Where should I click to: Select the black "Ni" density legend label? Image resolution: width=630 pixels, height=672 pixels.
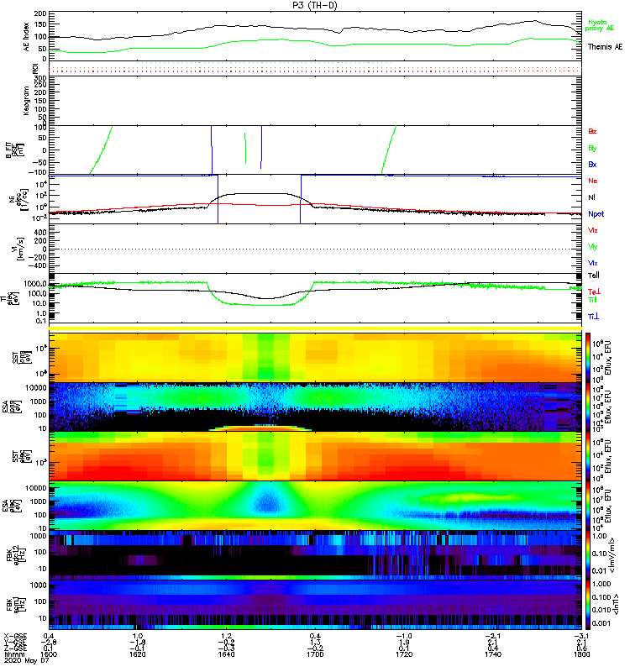click(x=591, y=197)
